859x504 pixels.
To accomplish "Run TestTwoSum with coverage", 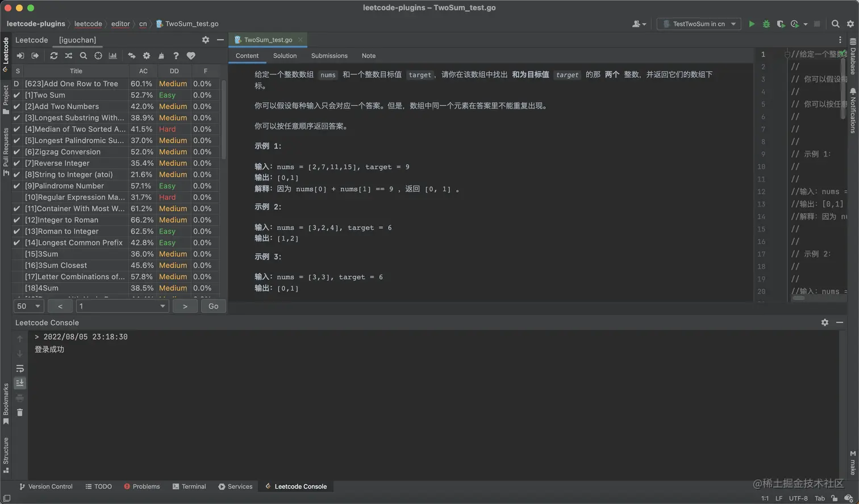I will tap(781, 24).
